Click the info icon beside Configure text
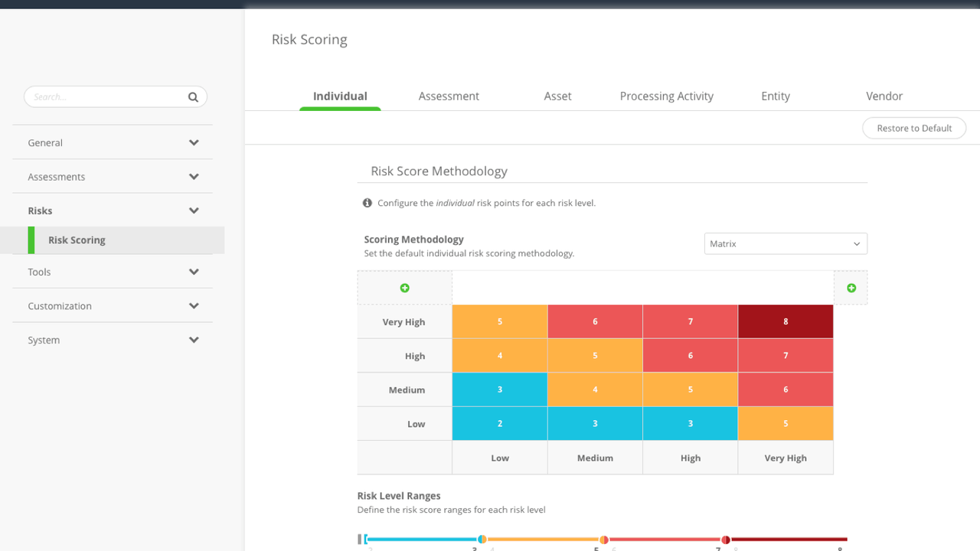Image resolution: width=980 pixels, height=551 pixels. tap(367, 204)
